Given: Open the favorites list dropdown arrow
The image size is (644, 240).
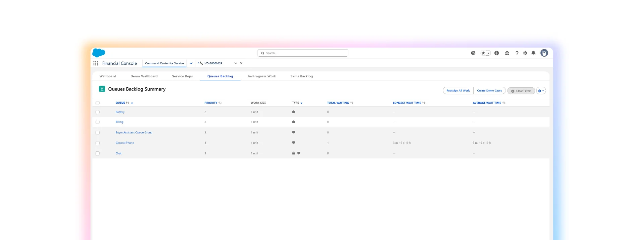Looking at the screenshot, I should tap(488, 53).
